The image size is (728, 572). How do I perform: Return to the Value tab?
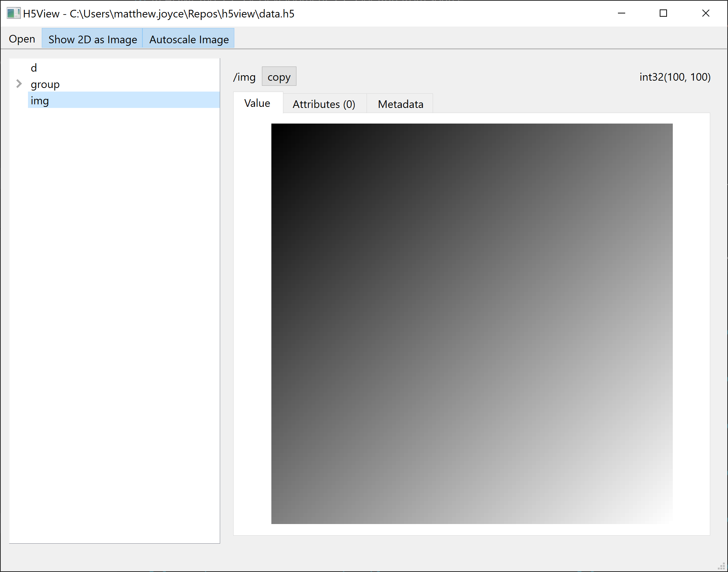coord(256,103)
